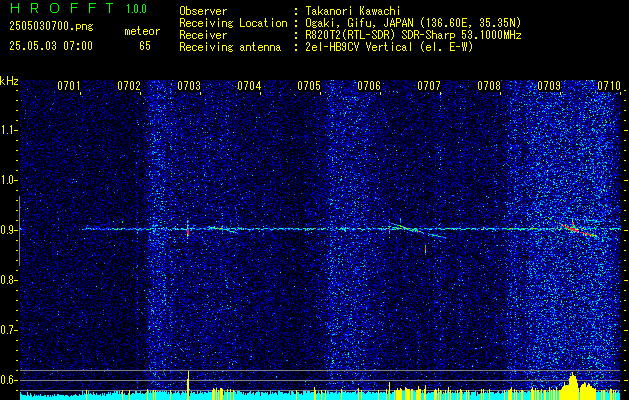Screen dimensions: 629x400
Task: Click the 1.0 kHz axis label
Action: [9, 180]
